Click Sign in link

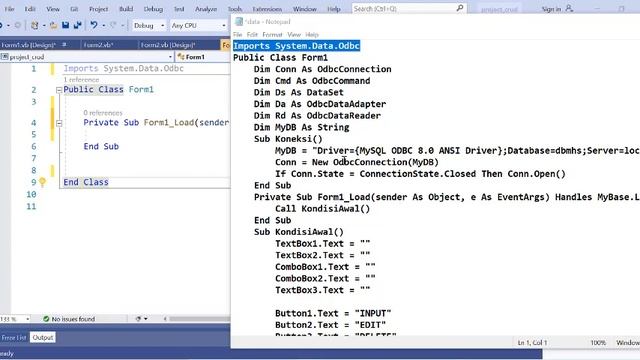click(x=551, y=9)
